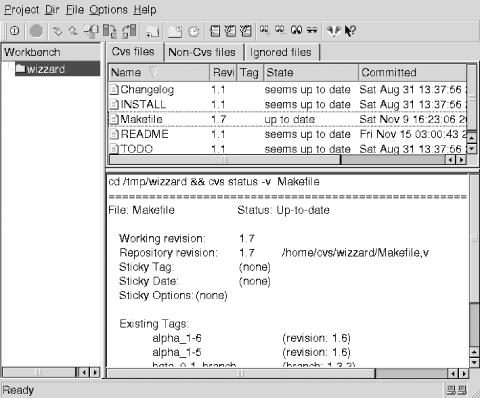481x398 pixels.
Task: Click the downward arrow toolbar icon
Action: [57, 31]
